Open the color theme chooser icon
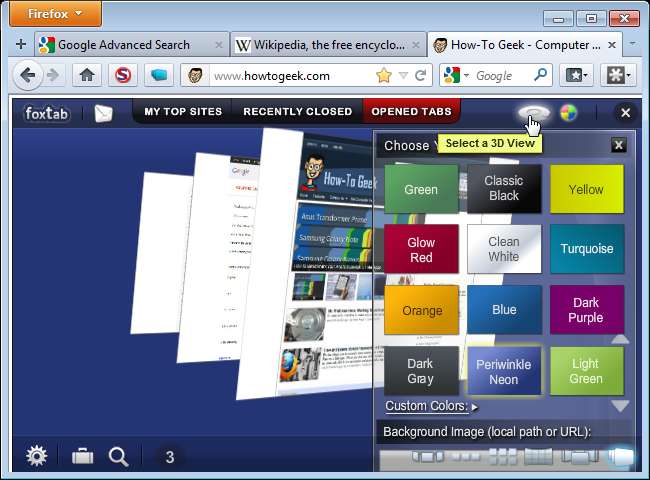 (x=569, y=113)
